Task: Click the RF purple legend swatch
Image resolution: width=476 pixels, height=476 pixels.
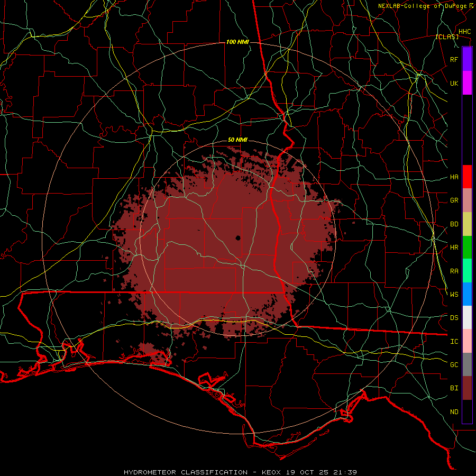Action: (467, 59)
